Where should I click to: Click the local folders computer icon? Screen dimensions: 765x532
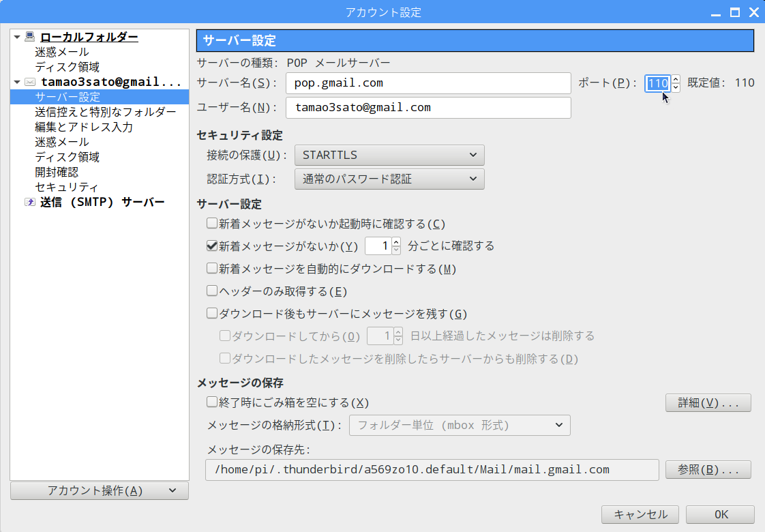30,37
